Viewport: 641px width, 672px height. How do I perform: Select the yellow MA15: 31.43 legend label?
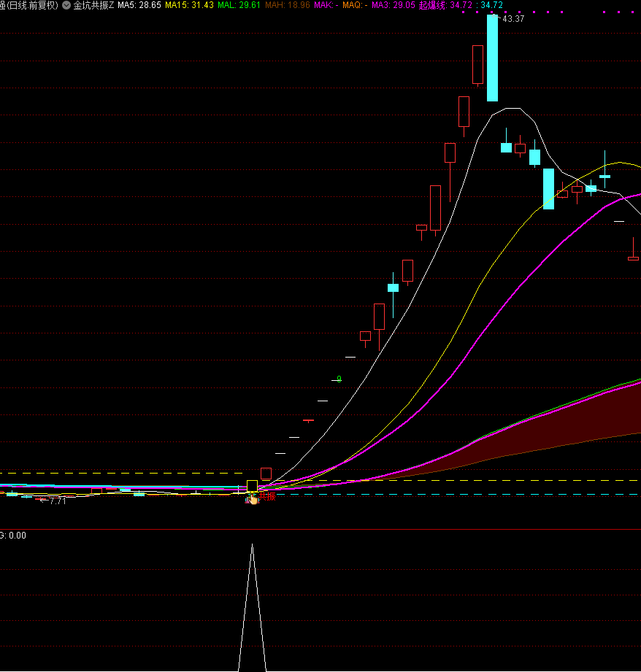click(189, 5)
